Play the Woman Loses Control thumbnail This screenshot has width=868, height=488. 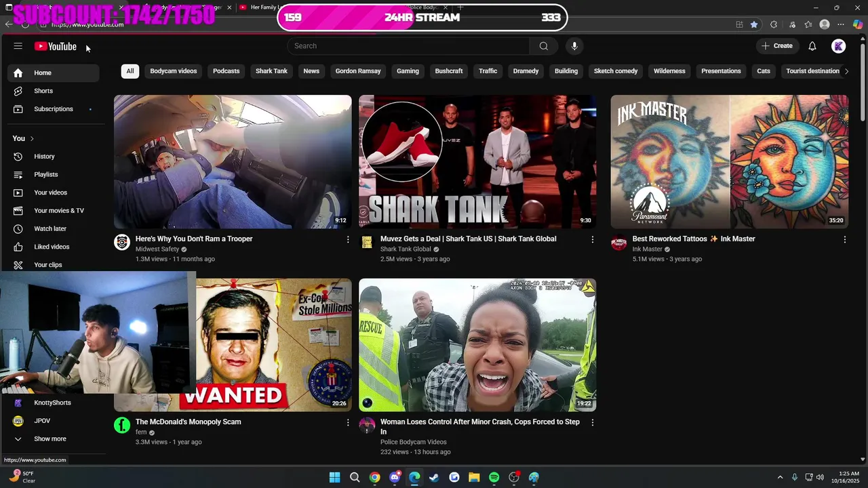(477, 344)
